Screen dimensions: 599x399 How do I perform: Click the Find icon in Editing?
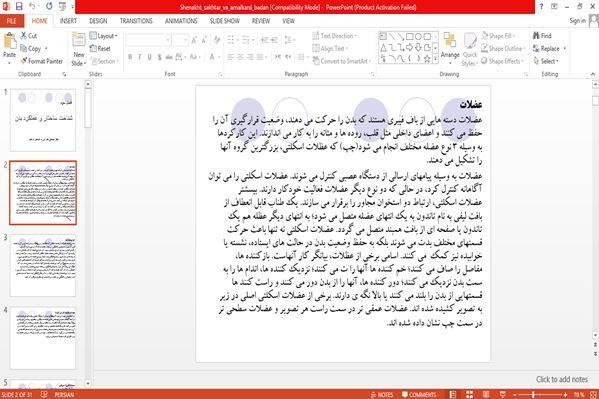click(x=542, y=36)
